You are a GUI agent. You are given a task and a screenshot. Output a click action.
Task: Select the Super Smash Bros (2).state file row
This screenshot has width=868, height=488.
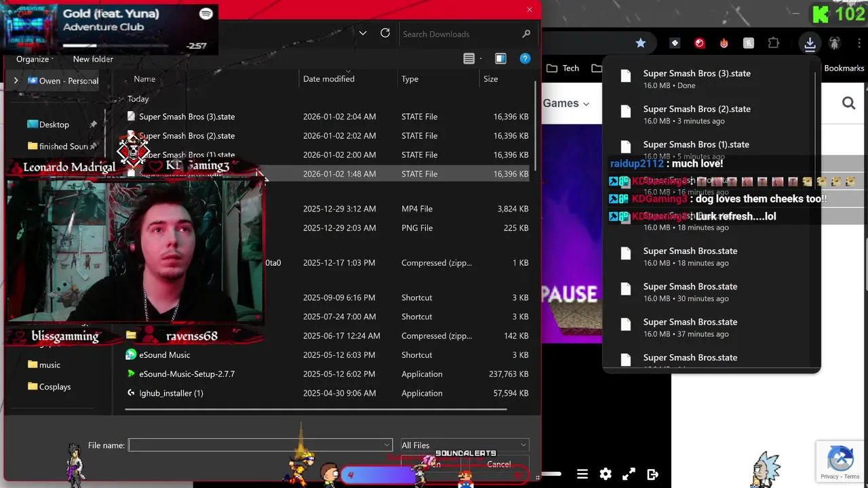click(328, 136)
